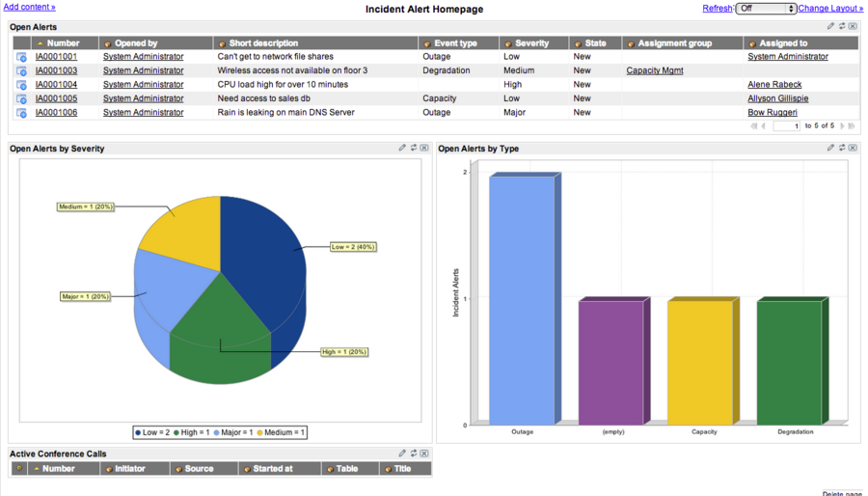The height and width of the screenshot is (496, 868).
Task: Jump to last page in Open Alerts pager
Action: coord(852,126)
